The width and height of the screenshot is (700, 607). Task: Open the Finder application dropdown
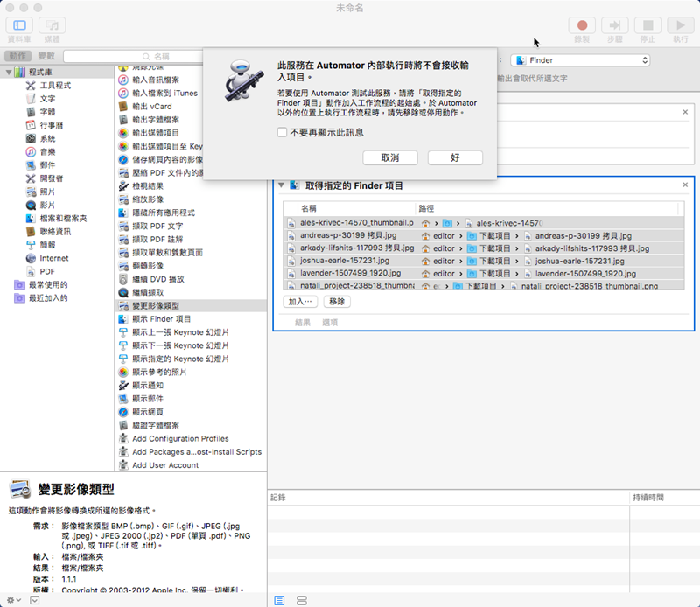[581, 60]
